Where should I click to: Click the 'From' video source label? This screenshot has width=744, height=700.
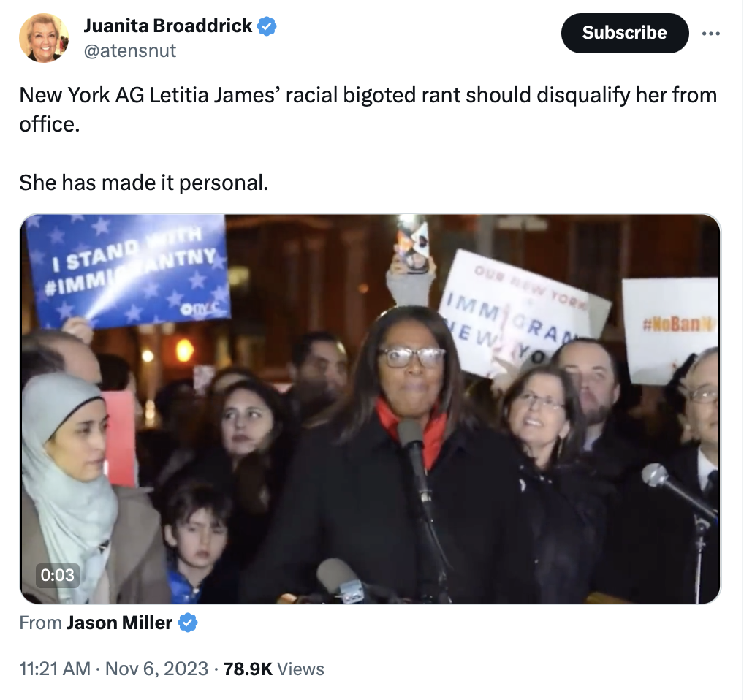click(40, 623)
